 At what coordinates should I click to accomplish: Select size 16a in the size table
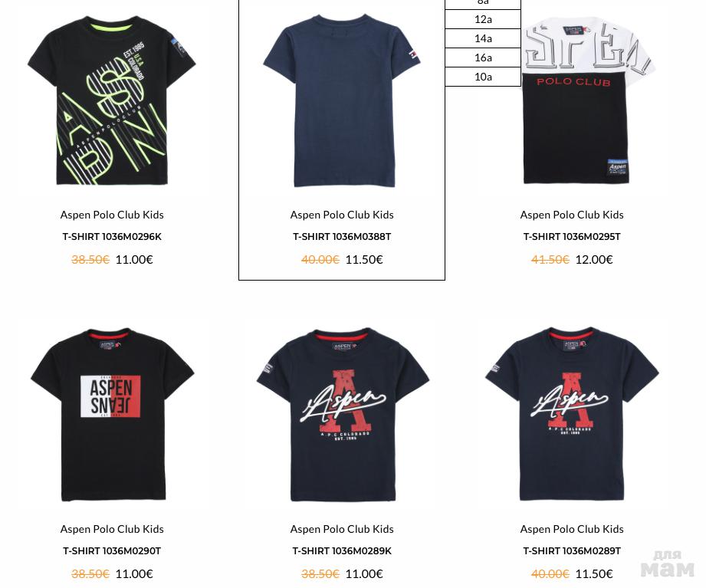tap(483, 57)
